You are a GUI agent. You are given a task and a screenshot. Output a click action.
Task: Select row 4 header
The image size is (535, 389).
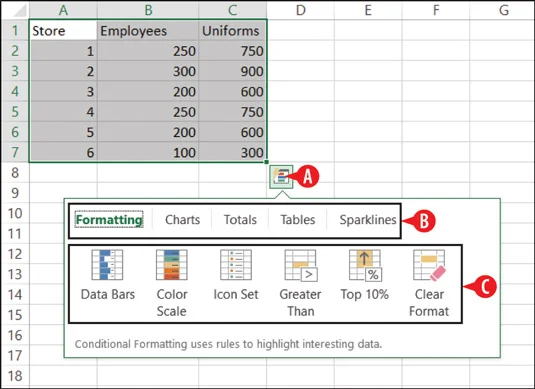pyautogui.click(x=15, y=91)
